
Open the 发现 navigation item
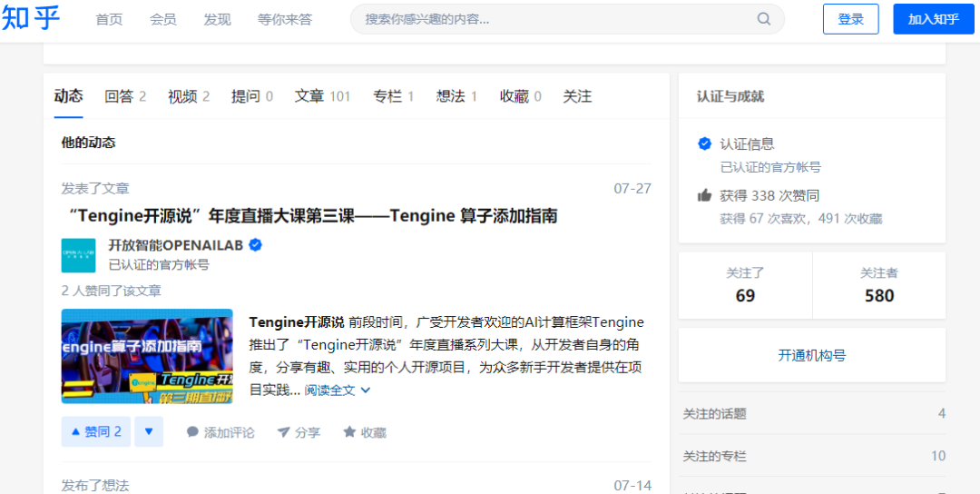[217, 19]
